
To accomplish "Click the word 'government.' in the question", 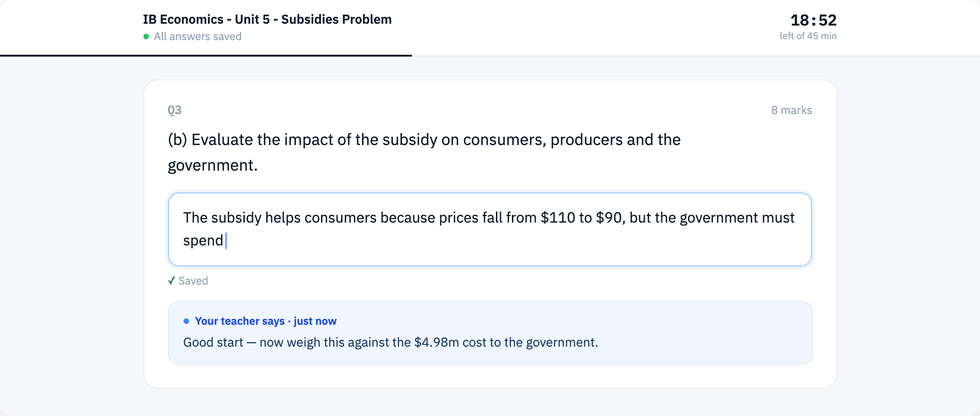I will 213,166.
